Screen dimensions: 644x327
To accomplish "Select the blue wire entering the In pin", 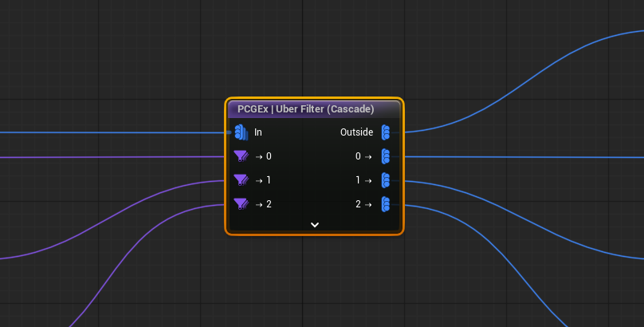I will [112, 132].
